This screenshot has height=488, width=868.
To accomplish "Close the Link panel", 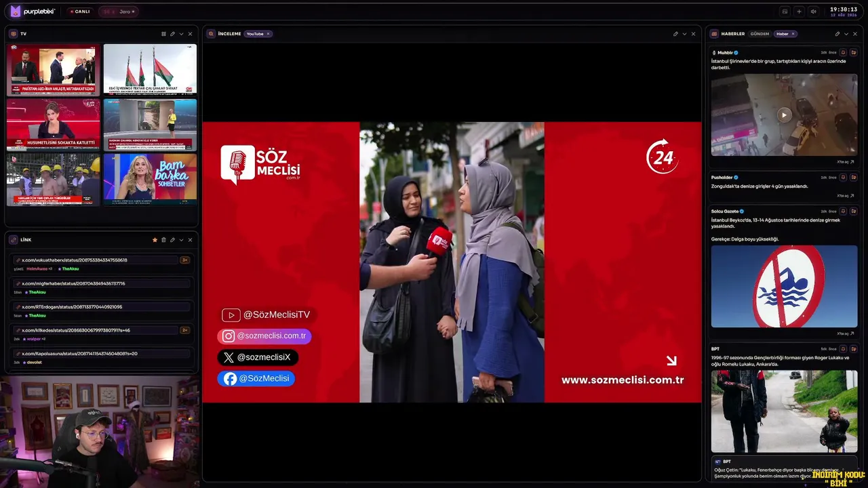I will pyautogui.click(x=190, y=240).
